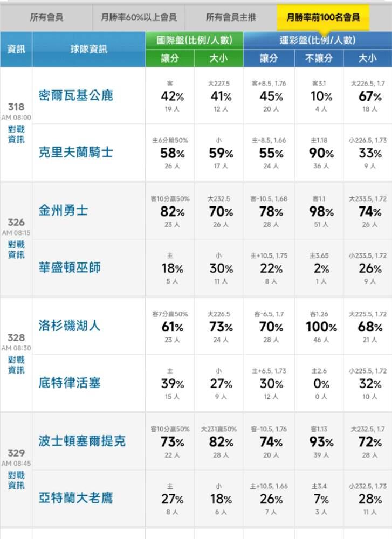Open 對戰資訊 for game 318
392x539 pixels.
coord(16,135)
